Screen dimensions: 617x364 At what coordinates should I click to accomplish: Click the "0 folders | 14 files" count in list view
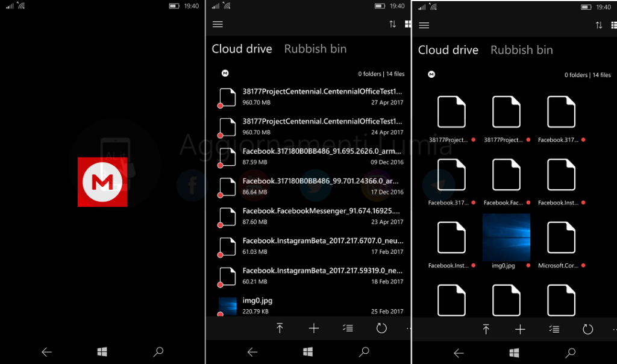click(381, 74)
